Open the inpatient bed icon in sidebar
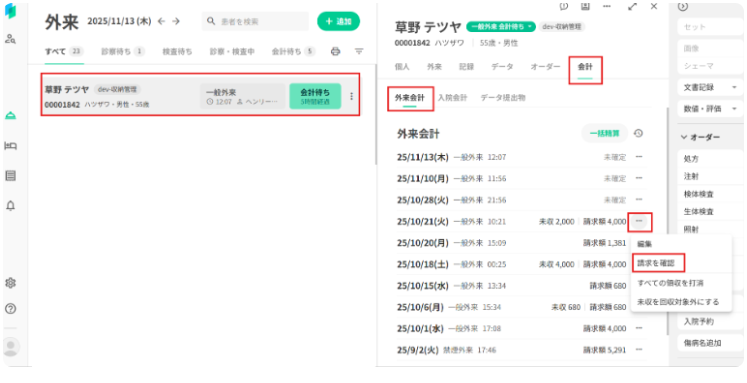 coord(10,146)
